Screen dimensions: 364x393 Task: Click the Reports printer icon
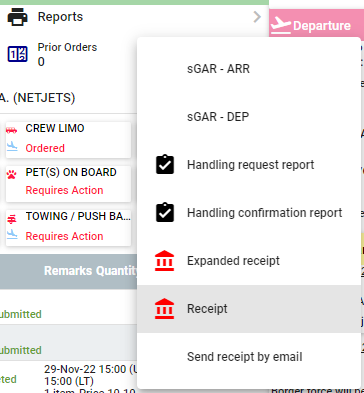(17, 17)
